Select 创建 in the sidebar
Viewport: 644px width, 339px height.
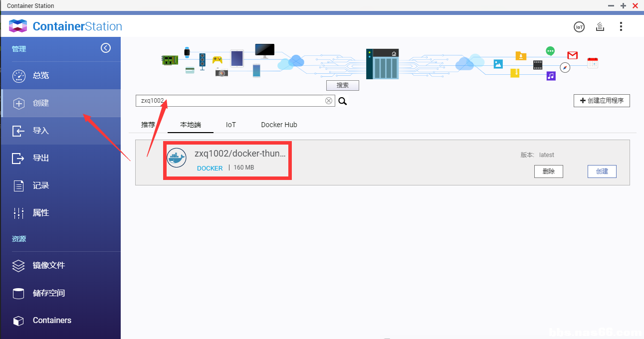click(41, 103)
